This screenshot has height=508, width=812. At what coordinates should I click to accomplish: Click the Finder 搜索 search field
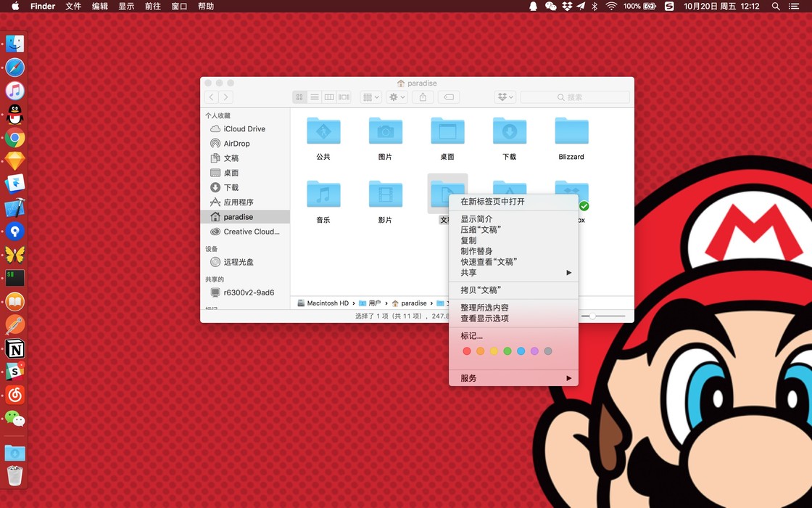[575, 97]
